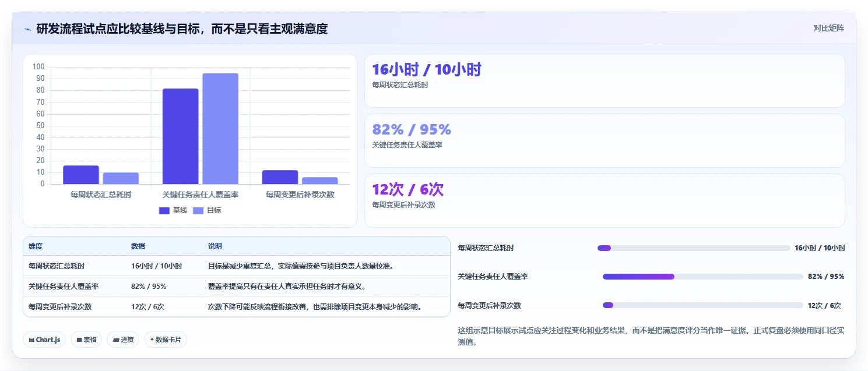868x371 pixels.
Task: Click the 说明 table column header
Action: (x=215, y=246)
